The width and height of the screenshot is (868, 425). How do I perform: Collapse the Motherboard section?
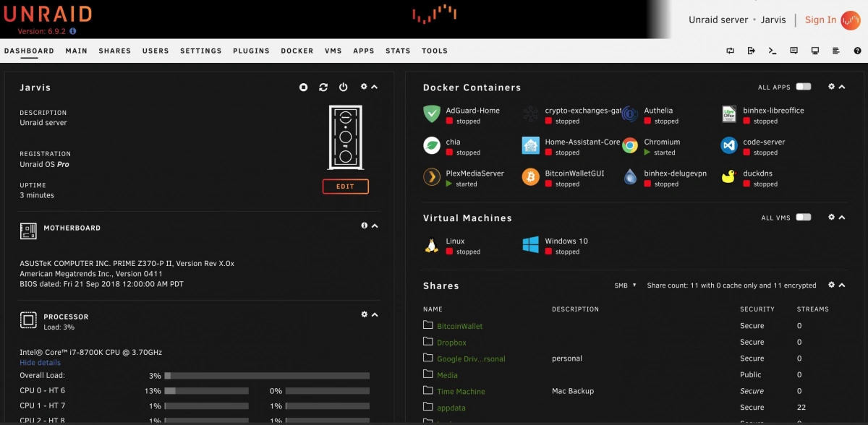pos(375,226)
